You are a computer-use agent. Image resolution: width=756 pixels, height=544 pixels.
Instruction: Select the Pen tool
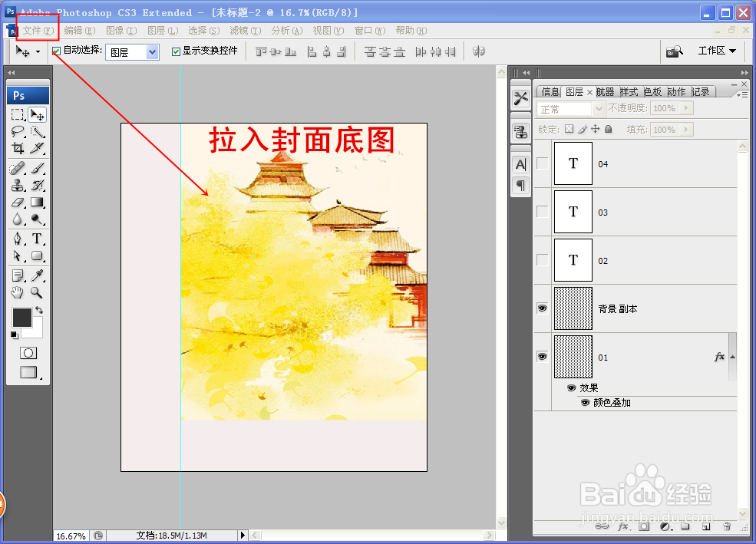18,239
